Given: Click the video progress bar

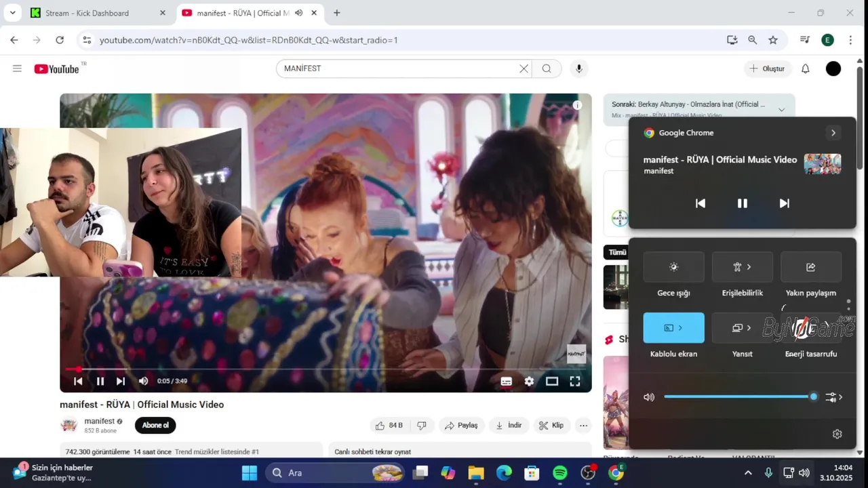Looking at the screenshot, I should [x=325, y=369].
